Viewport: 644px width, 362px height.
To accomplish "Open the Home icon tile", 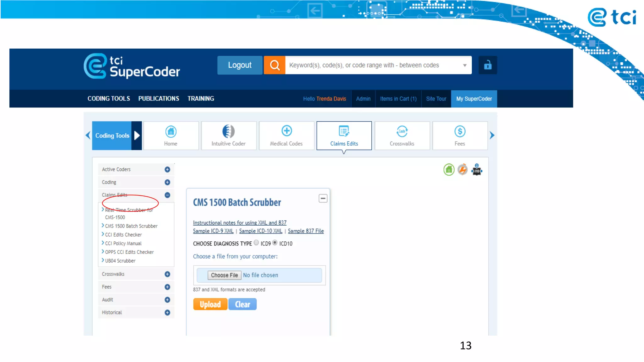I will pos(171,135).
